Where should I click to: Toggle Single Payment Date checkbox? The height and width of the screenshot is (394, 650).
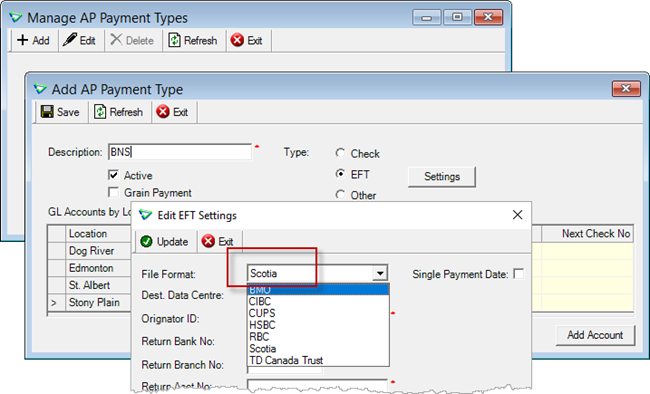[x=518, y=274]
